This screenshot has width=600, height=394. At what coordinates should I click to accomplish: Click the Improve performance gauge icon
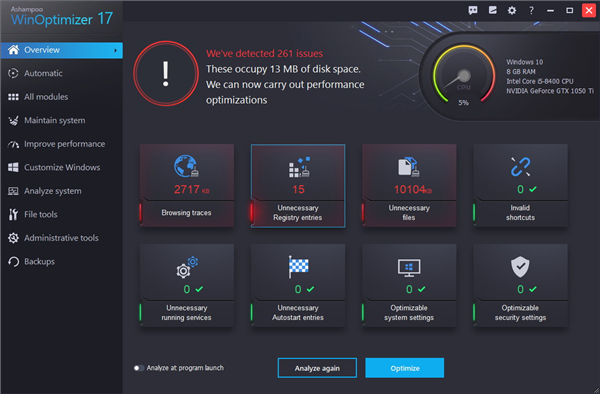click(x=13, y=144)
